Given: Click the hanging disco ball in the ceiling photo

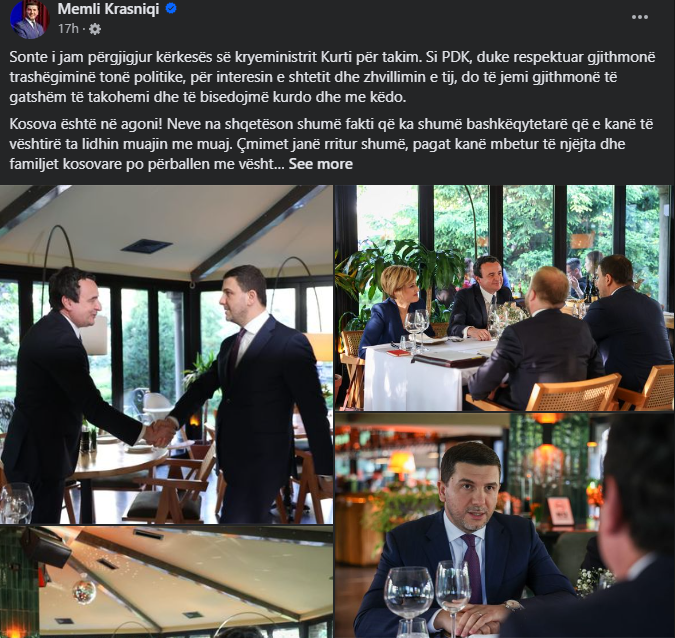Looking at the screenshot, I should [84, 592].
